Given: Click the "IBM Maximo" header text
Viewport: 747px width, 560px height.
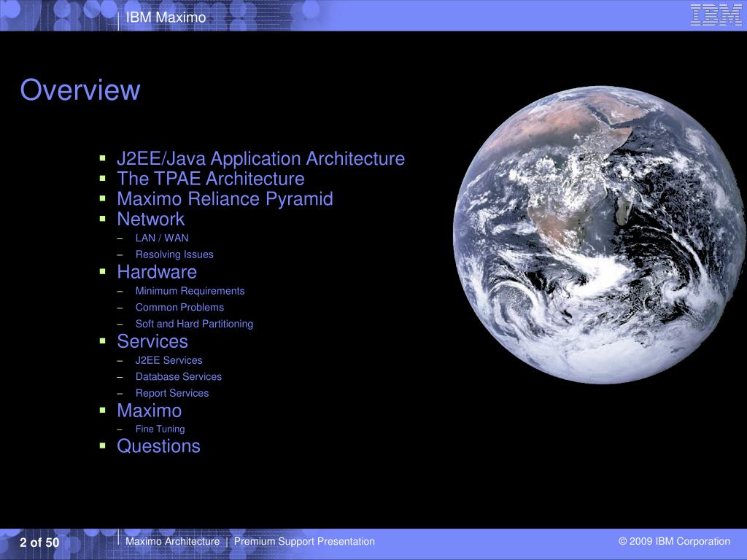Looking at the screenshot, I should [166, 17].
